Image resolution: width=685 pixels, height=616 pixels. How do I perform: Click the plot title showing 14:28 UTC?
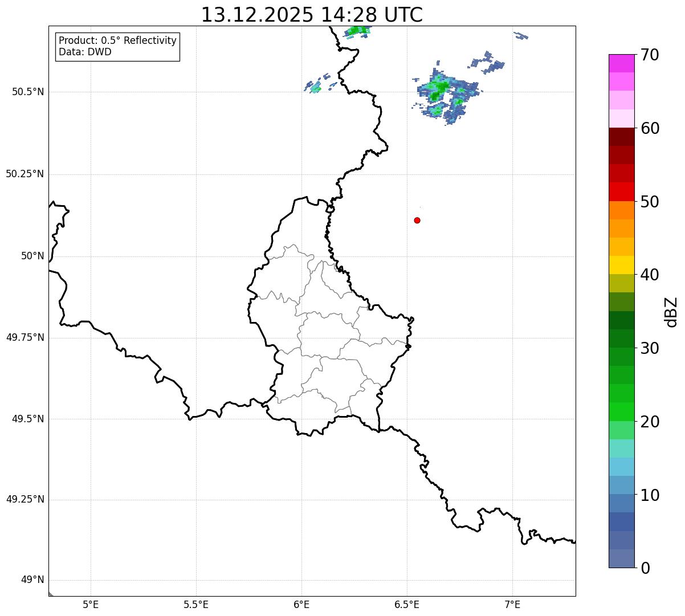coord(312,15)
